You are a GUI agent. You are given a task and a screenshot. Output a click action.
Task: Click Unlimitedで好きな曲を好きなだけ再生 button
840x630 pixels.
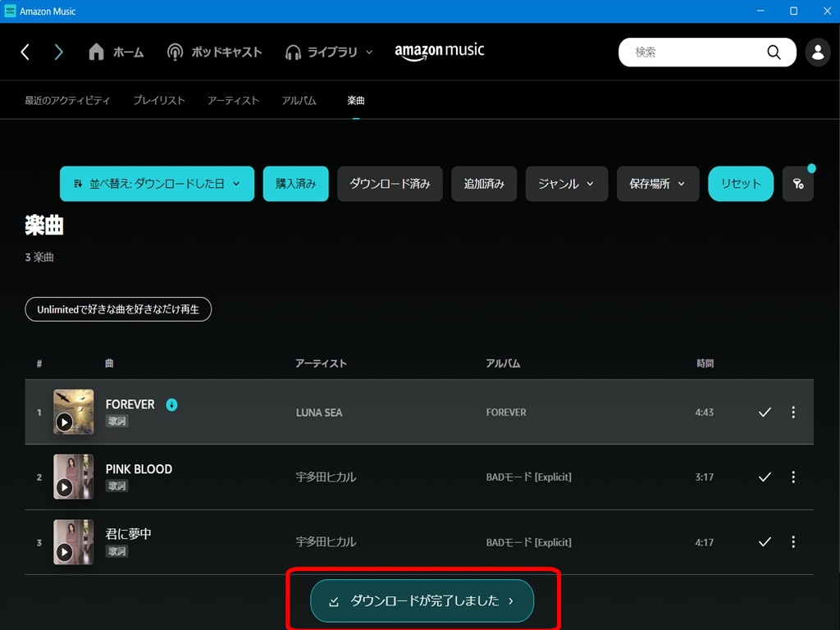tap(118, 309)
